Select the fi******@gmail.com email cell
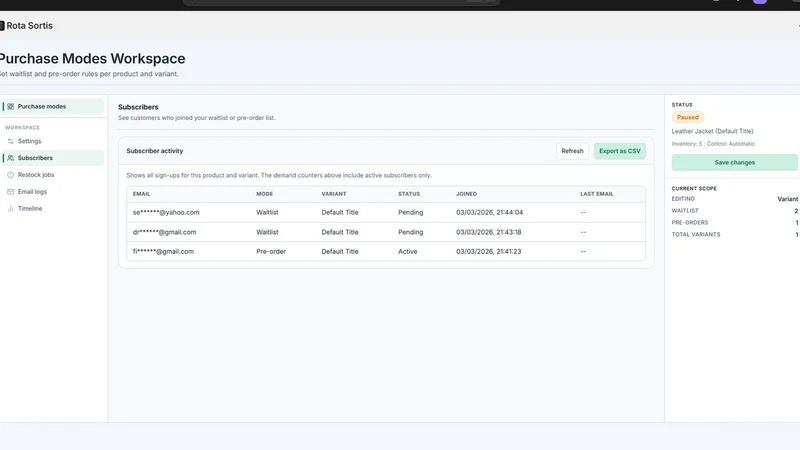The height and width of the screenshot is (450, 800). 163,252
